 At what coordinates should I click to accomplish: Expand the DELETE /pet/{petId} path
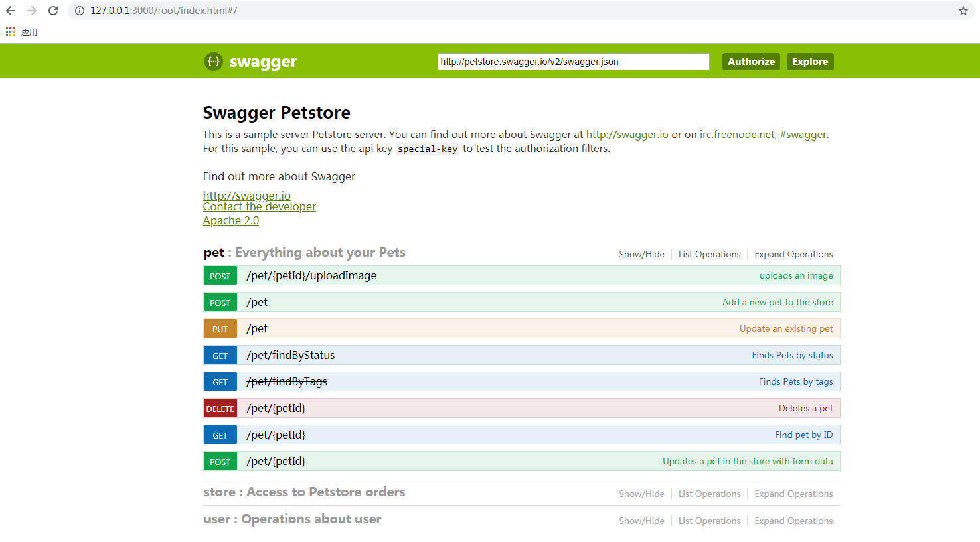coord(276,408)
